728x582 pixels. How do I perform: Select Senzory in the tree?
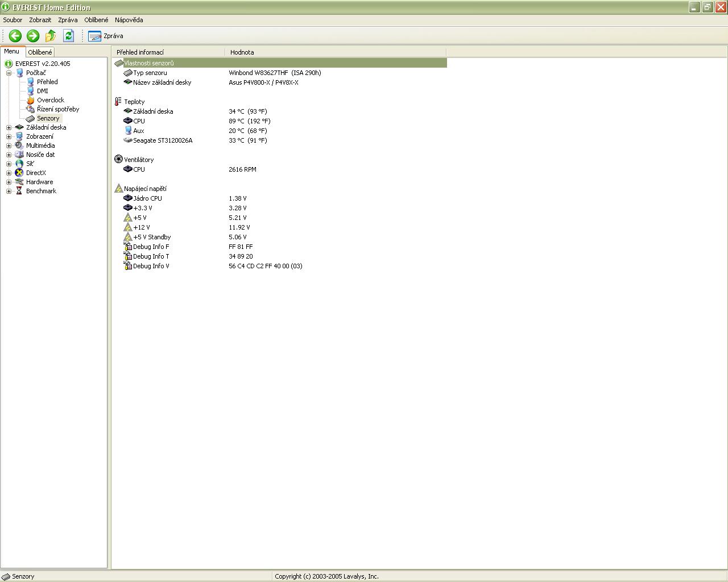[x=48, y=118]
